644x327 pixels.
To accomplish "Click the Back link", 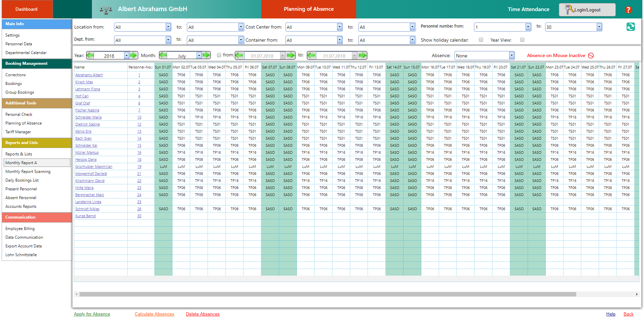I will pos(629,314).
